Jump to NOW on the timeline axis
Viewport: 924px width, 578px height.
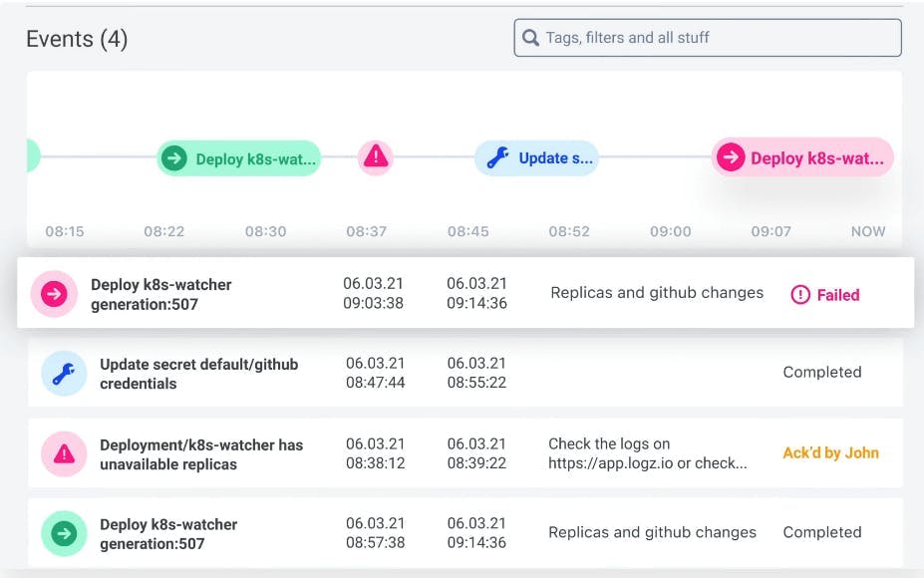867,231
